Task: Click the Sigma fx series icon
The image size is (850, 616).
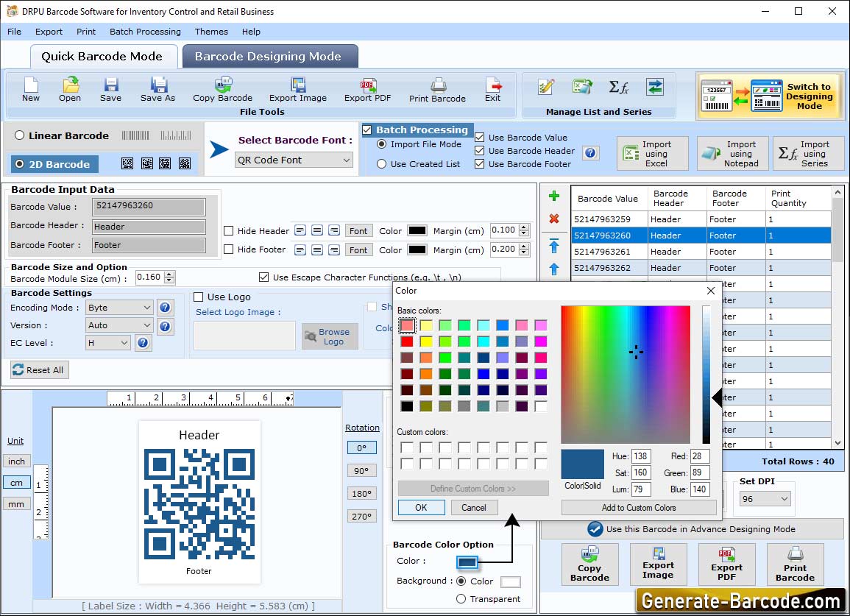Action: [x=618, y=87]
